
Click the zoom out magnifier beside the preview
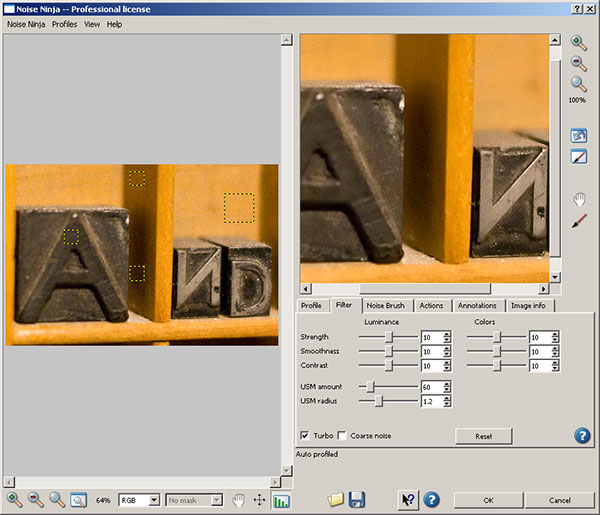[x=578, y=64]
